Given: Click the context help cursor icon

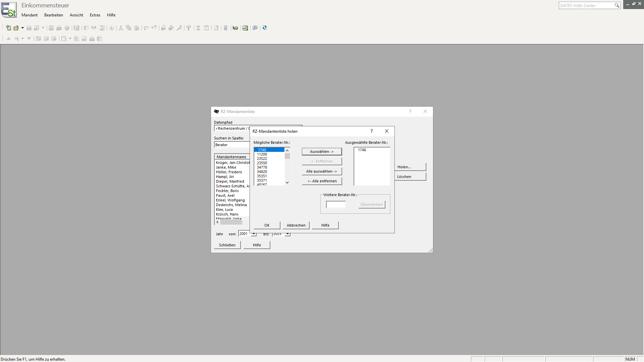Looking at the screenshot, I should tap(235, 28).
